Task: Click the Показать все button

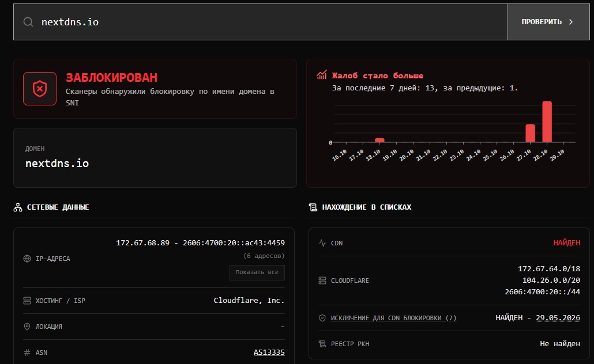Action: [x=257, y=272]
